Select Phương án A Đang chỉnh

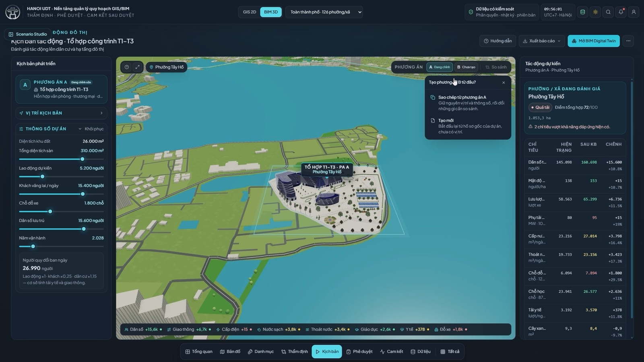[440, 67]
